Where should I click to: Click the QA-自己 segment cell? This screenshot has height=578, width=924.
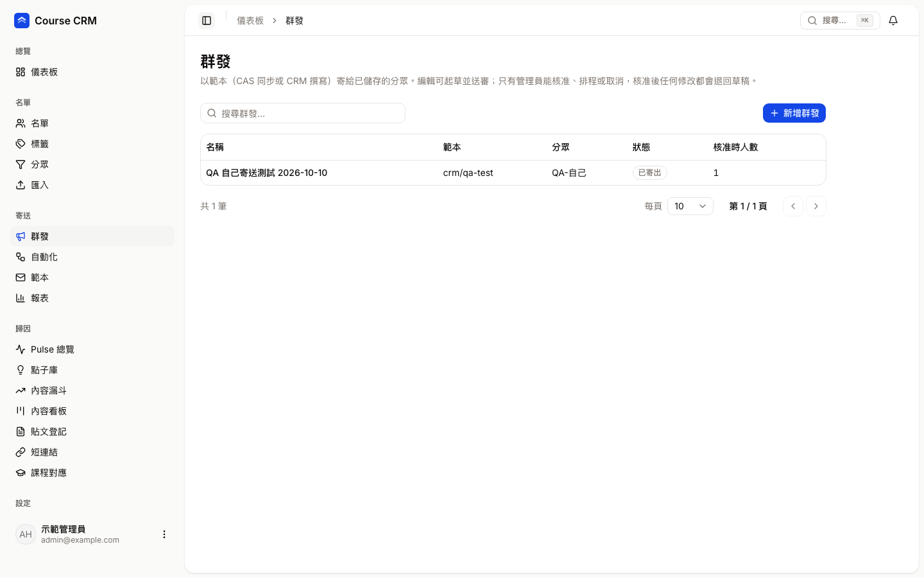[569, 173]
